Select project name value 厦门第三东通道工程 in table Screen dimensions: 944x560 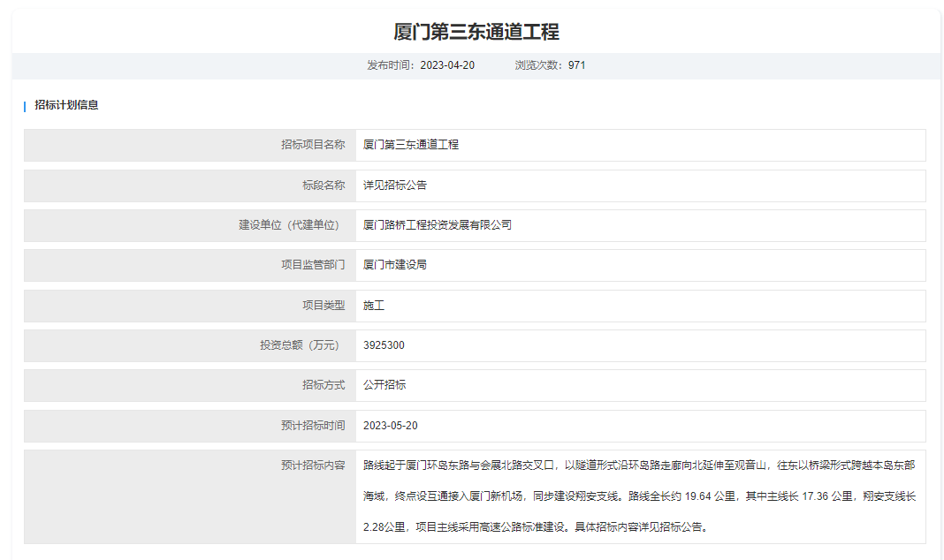tap(411, 145)
